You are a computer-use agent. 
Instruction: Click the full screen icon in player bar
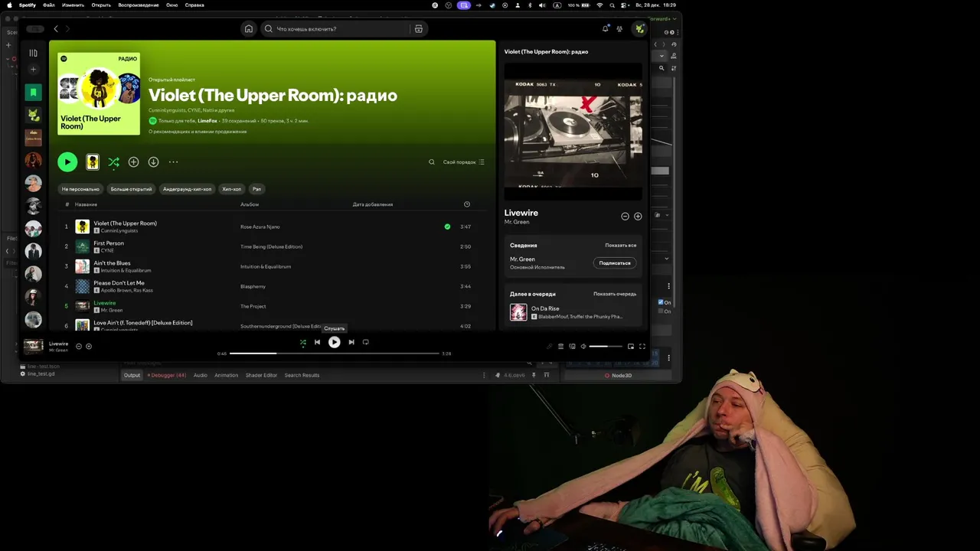pos(642,347)
